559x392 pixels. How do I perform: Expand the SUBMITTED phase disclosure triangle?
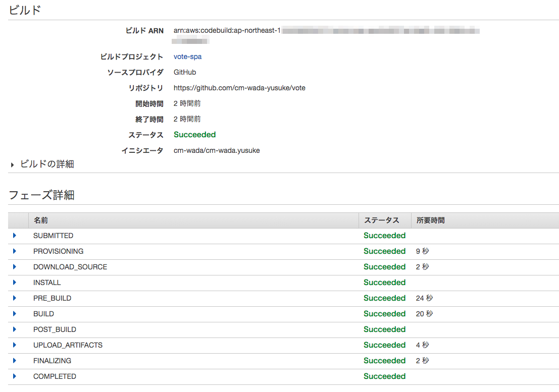[x=14, y=236]
